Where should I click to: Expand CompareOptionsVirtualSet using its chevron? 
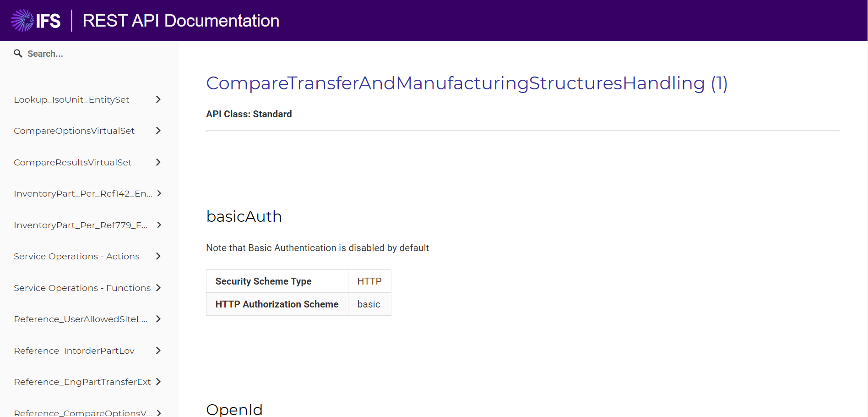tap(158, 131)
